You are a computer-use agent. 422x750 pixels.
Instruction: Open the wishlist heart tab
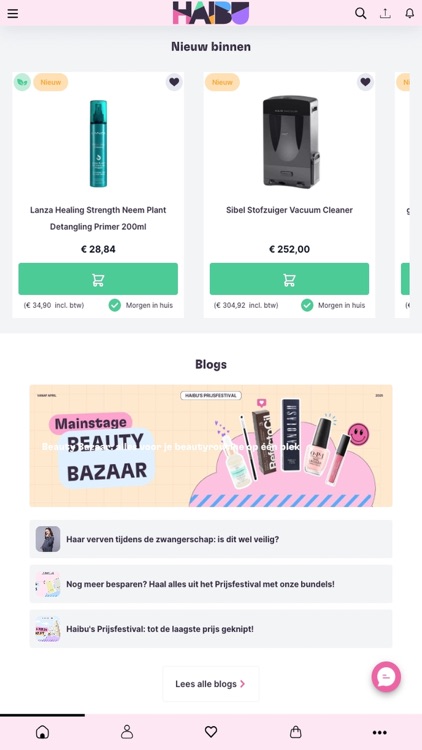tap(211, 732)
